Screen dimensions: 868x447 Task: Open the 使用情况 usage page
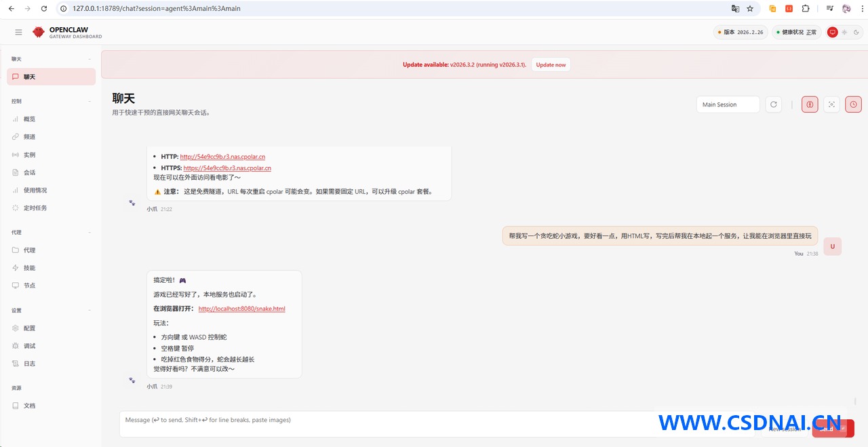[52, 190]
